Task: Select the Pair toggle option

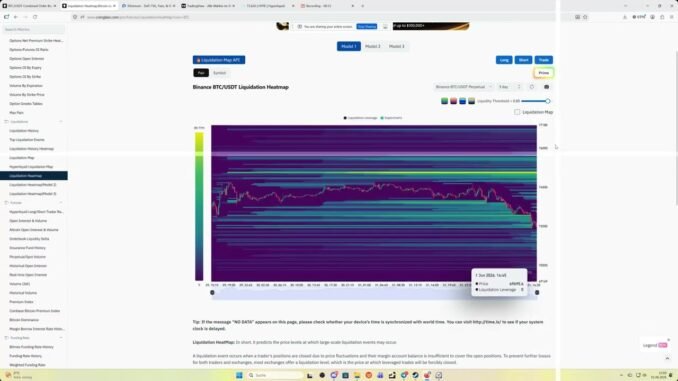Action: tap(201, 73)
